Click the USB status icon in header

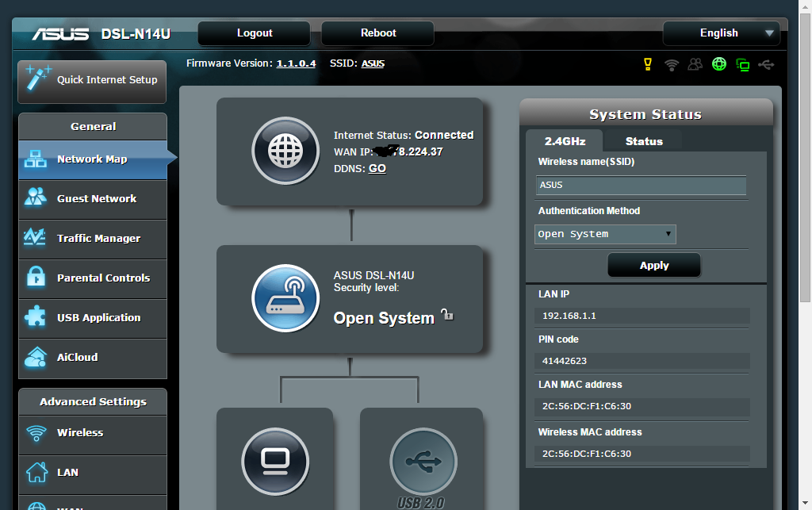coord(766,64)
